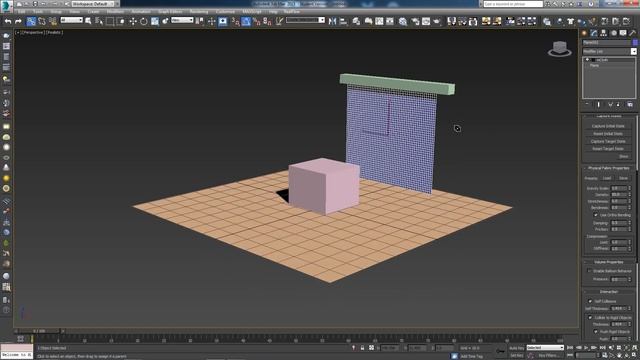Click Capture Target State button
This screenshot has width=640, height=360.
point(608,141)
